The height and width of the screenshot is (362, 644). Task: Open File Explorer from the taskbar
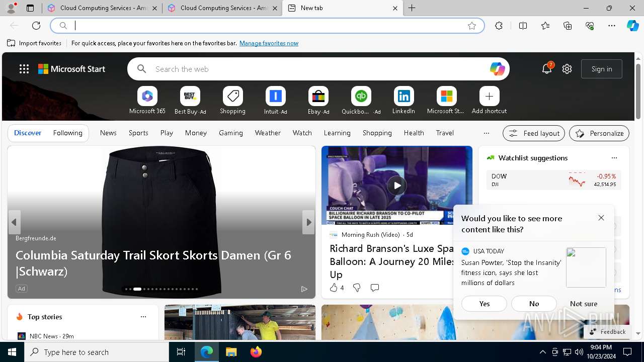coord(231,352)
